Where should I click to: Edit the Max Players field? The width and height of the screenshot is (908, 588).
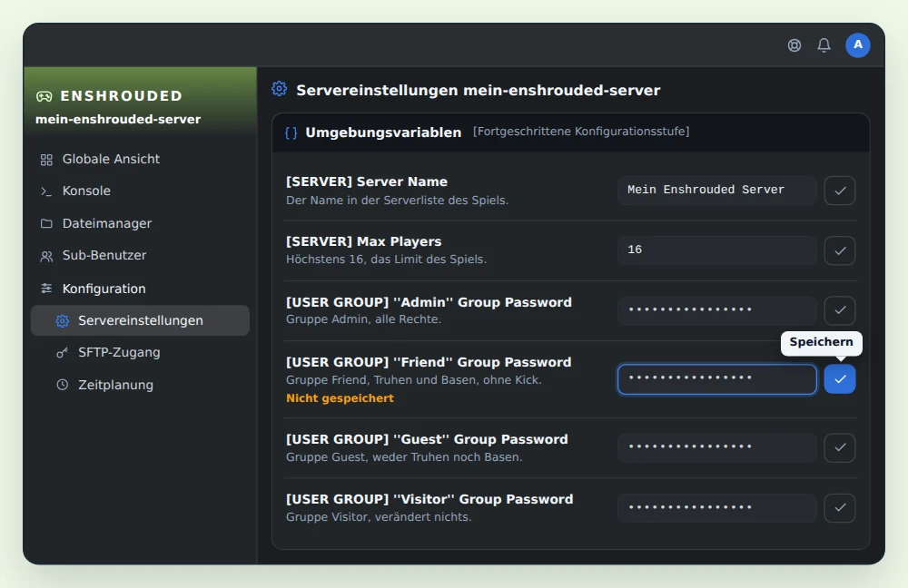717,250
